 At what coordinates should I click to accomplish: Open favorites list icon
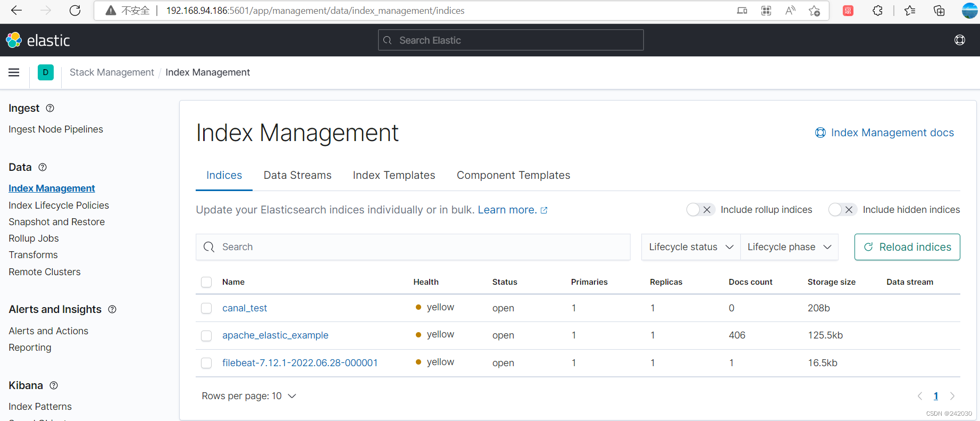click(910, 11)
